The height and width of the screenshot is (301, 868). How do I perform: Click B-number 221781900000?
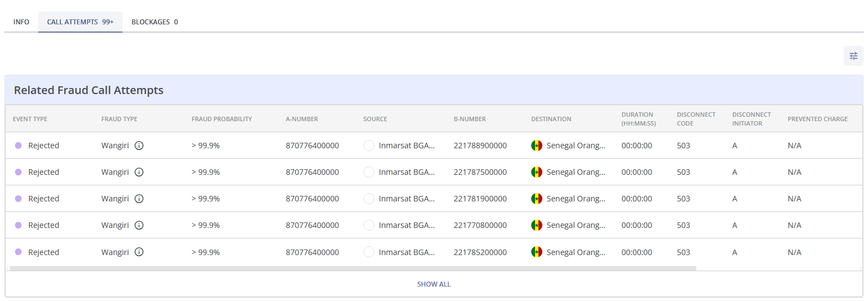point(480,199)
